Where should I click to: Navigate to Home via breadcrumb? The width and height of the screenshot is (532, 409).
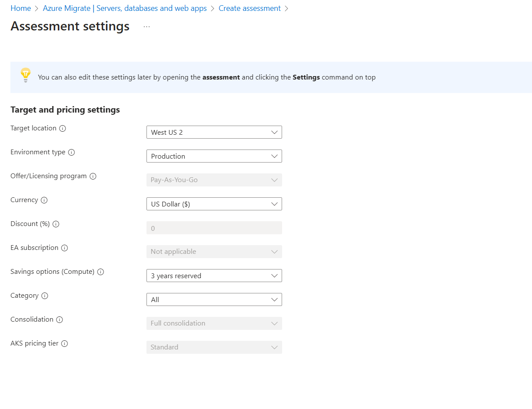click(20, 8)
